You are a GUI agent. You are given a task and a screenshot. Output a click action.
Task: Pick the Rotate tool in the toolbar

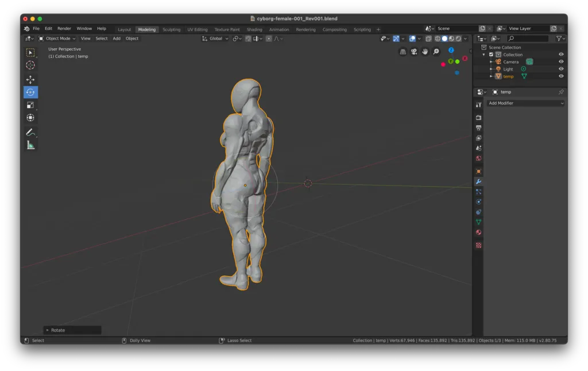coord(30,92)
